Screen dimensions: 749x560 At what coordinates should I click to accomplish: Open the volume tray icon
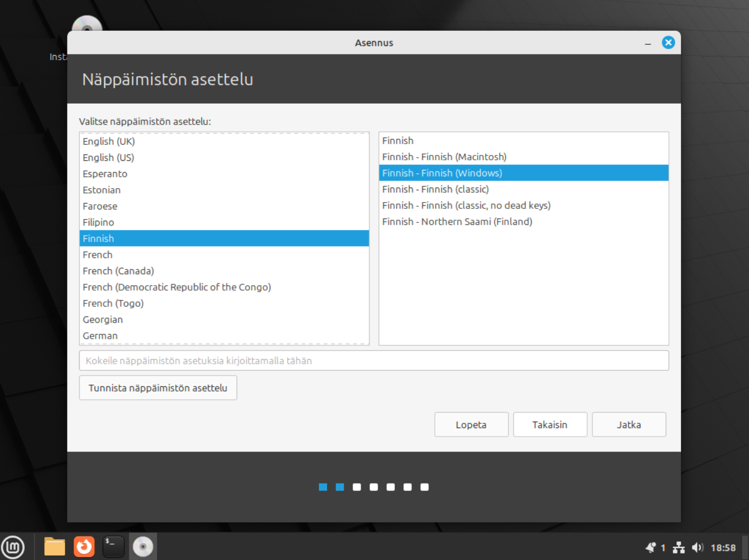[x=698, y=547]
